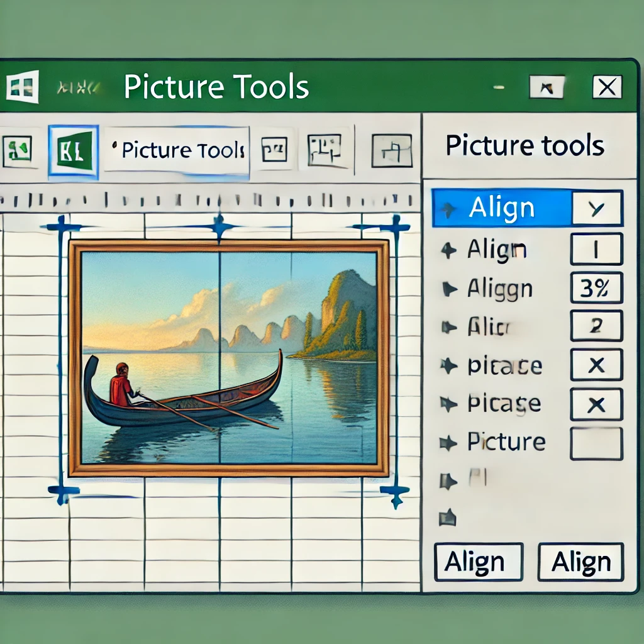Click the top-left corner selection handle

click(x=62, y=226)
